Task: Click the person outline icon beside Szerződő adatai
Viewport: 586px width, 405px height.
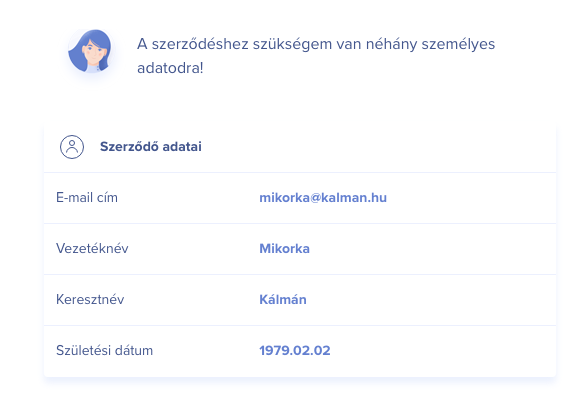Action: pos(72,147)
